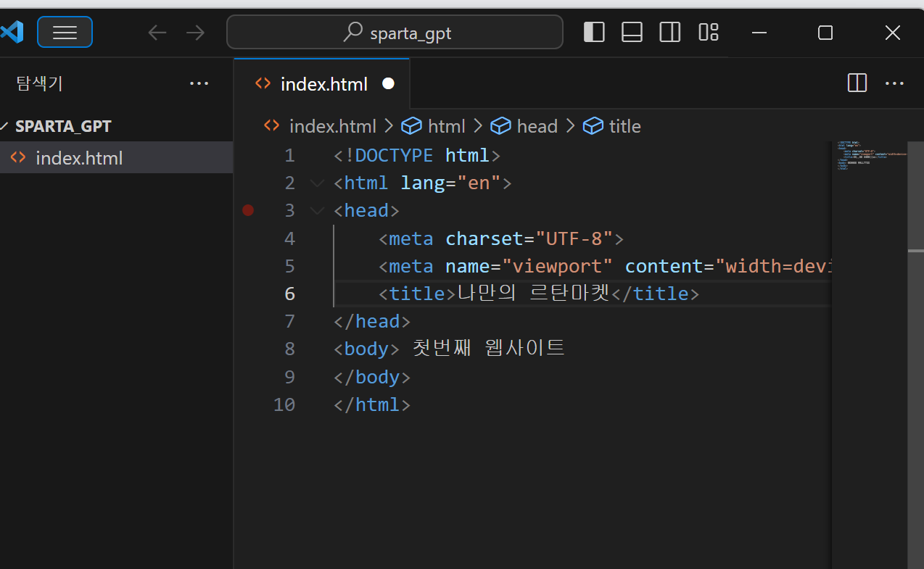Click the code minimap preview
Image resolution: width=924 pixels, height=569 pixels.
coord(870,155)
